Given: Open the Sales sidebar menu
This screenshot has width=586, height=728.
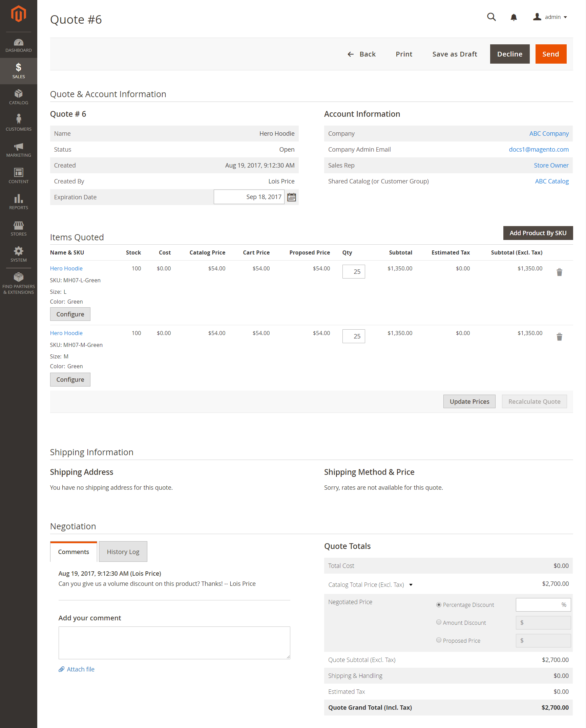Looking at the screenshot, I should pos(19,71).
